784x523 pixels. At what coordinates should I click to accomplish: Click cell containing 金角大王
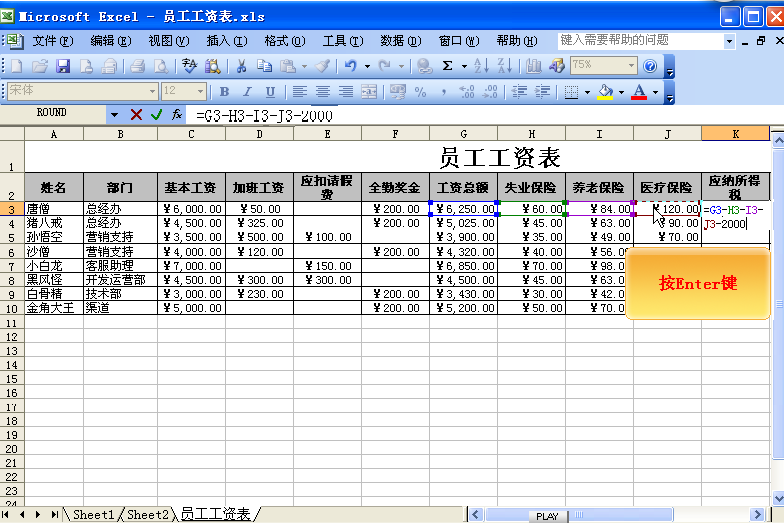tap(54, 308)
